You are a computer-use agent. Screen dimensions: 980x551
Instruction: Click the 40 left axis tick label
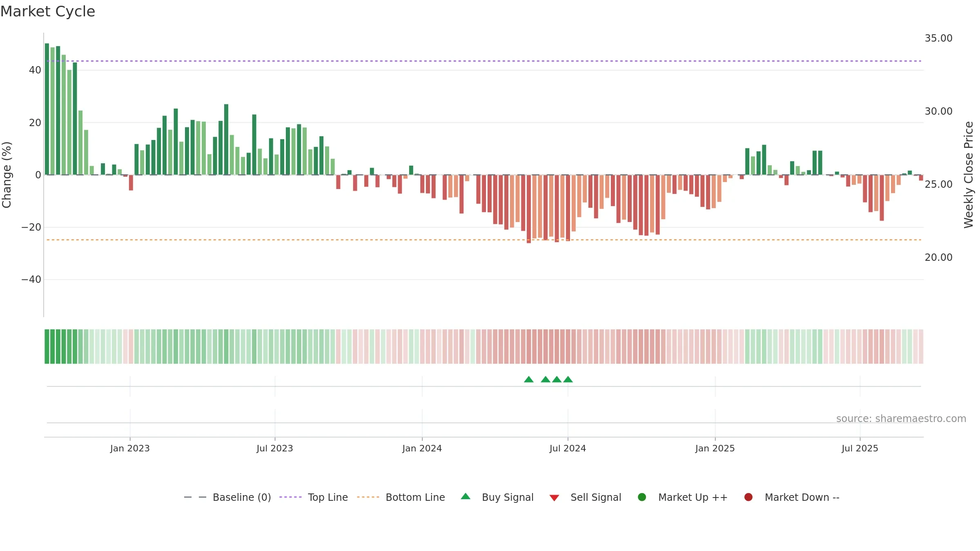(x=35, y=70)
